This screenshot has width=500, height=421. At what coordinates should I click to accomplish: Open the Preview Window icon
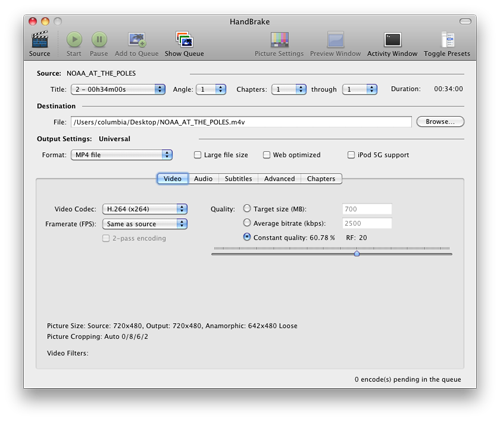click(x=335, y=40)
